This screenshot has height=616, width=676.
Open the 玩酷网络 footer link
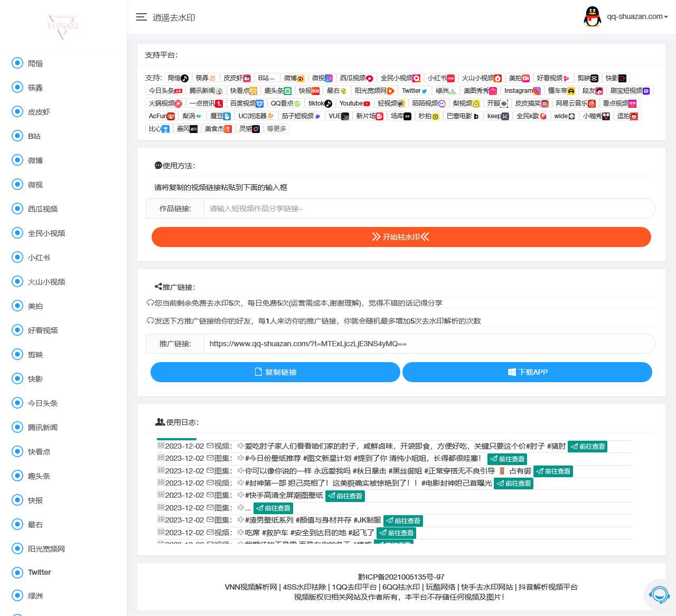(x=441, y=587)
